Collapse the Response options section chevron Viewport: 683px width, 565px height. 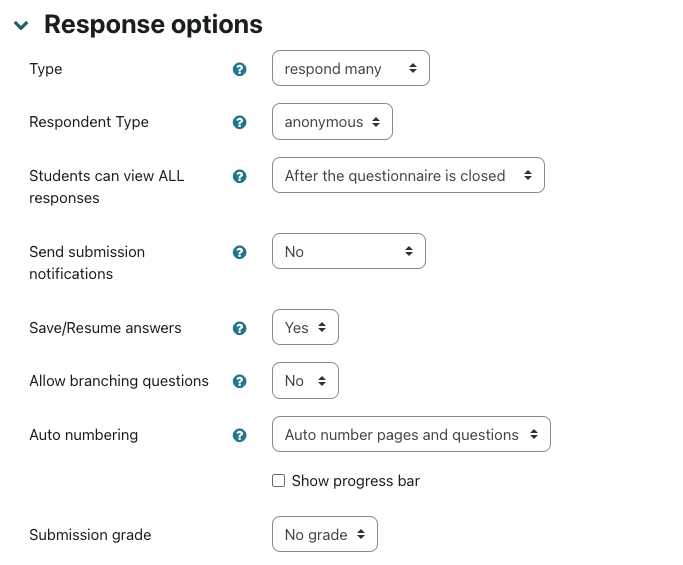pos(21,25)
